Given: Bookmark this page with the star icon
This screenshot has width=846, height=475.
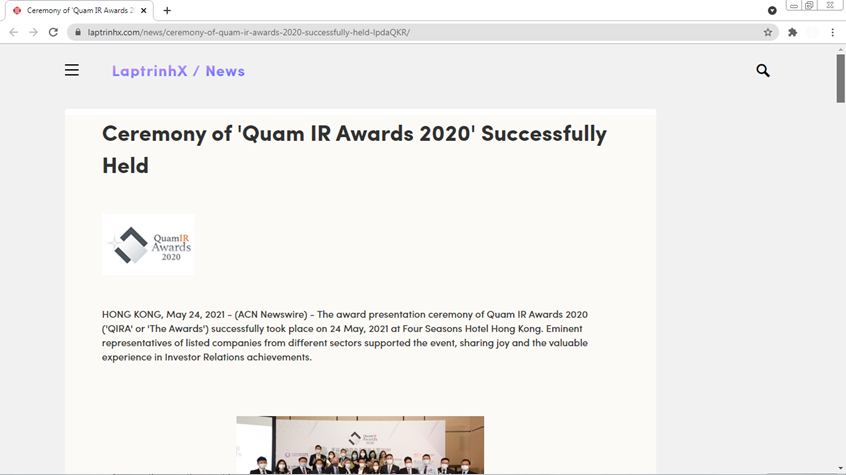Looking at the screenshot, I should tap(768, 32).
